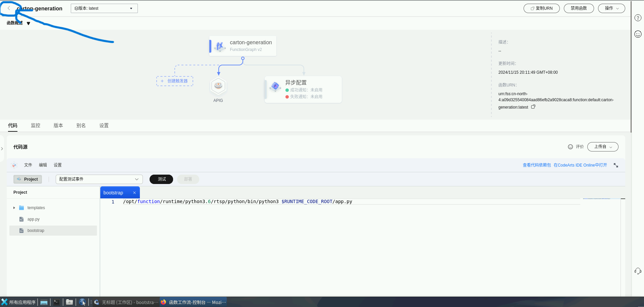Open the 编辑 menu in code editor

(x=43, y=165)
